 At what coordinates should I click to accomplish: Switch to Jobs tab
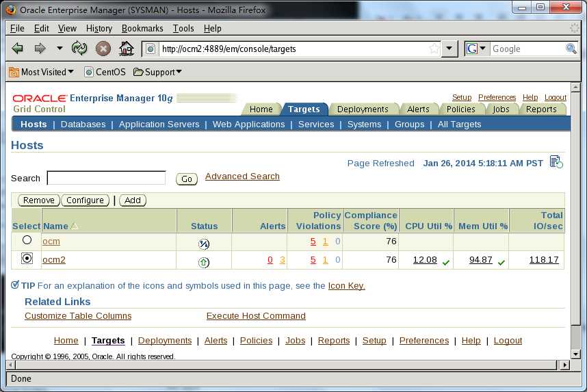(501, 109)
